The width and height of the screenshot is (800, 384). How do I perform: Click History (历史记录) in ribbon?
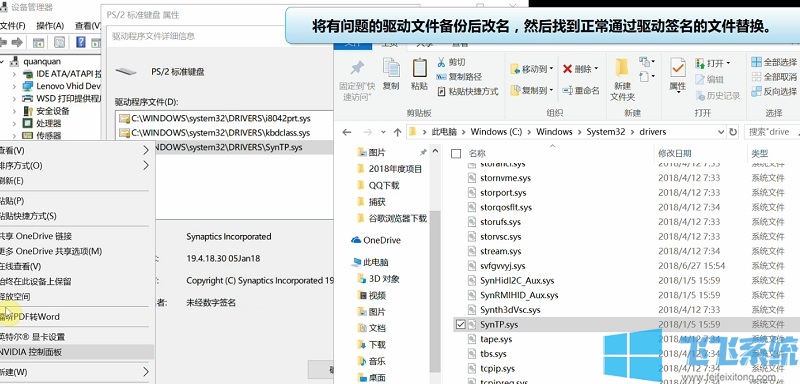click(x=717, y=95)
